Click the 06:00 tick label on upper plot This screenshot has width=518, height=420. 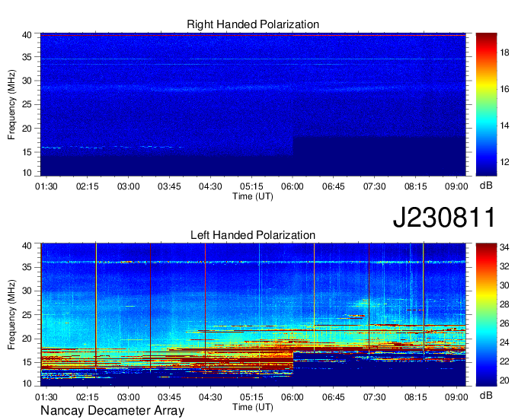pyautogui.click(x=293, y=186)
